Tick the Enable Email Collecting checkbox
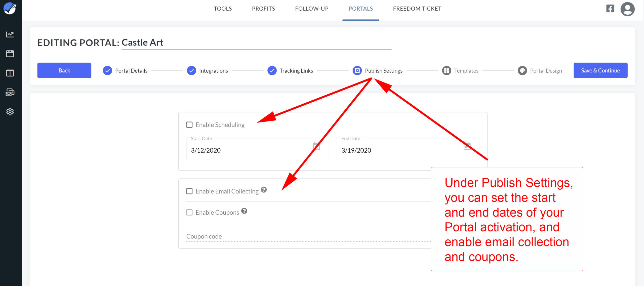The image size is (644, 286). tap(189, 191)
